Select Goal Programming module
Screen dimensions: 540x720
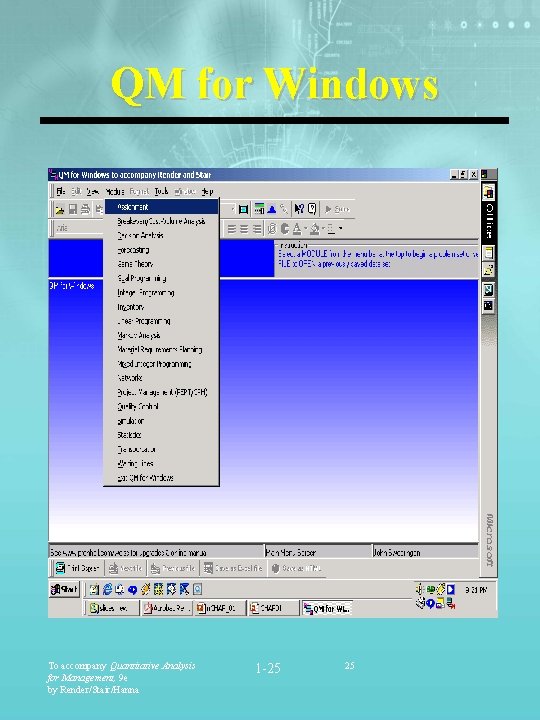pos(161,278)
